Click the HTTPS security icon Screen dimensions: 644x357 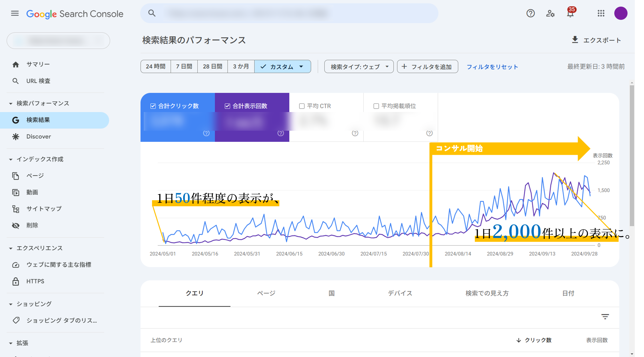14,281
